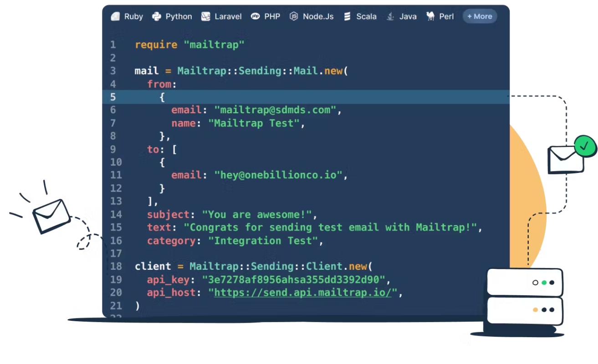598x364 pixels.
Task: Click line number 14 in the gutter
Action: pyautogui.click(x=116, y=214)
